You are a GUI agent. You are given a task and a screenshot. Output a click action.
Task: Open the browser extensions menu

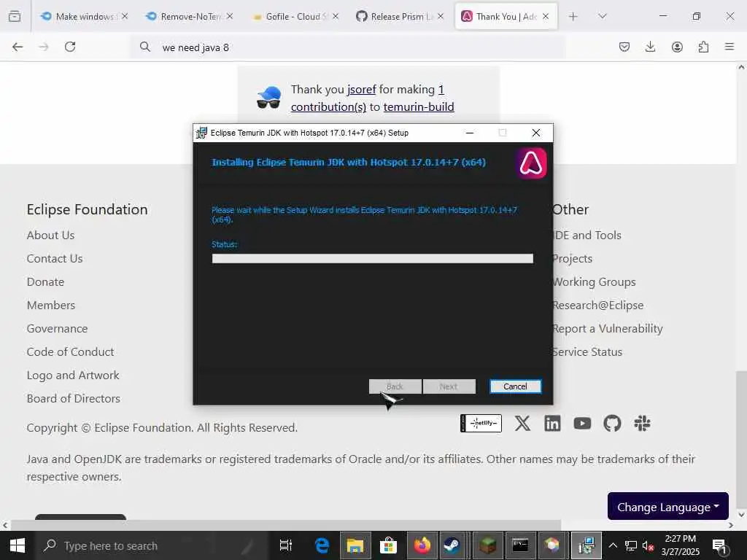point(703,47)
